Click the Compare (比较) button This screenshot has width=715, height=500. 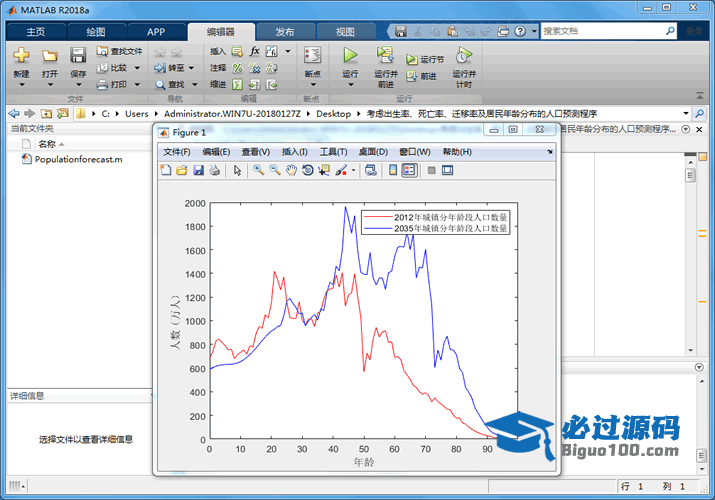(119, 68)
